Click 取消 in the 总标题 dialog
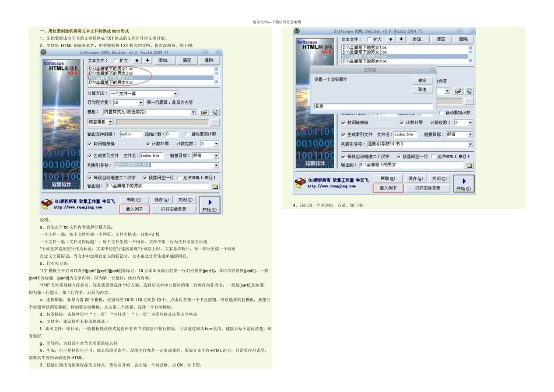Image resolution: width=554 pixels, height=392 pixels. [422, 90]
